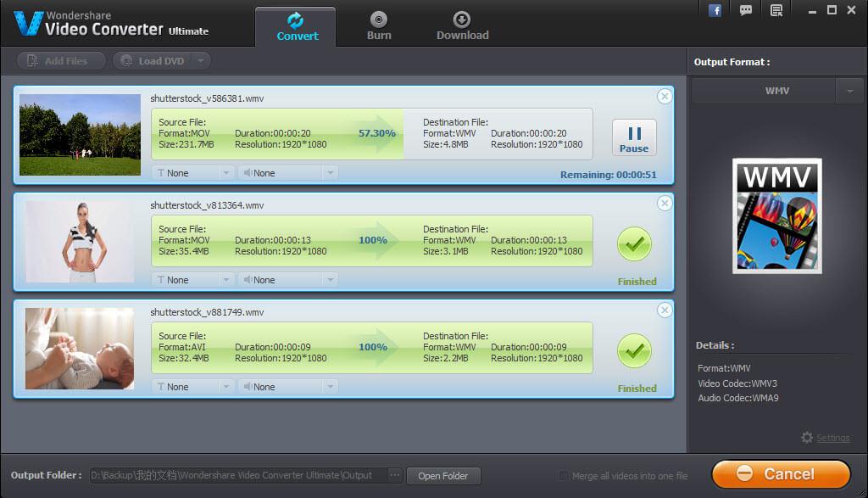This screenshot has width=868, height=498.
Task: Expand the output format dropdown arrow
Action: [x=849, y=90]
